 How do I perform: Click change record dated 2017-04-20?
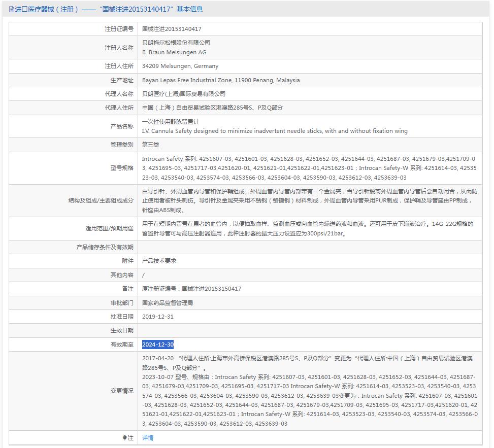[307, 363]
